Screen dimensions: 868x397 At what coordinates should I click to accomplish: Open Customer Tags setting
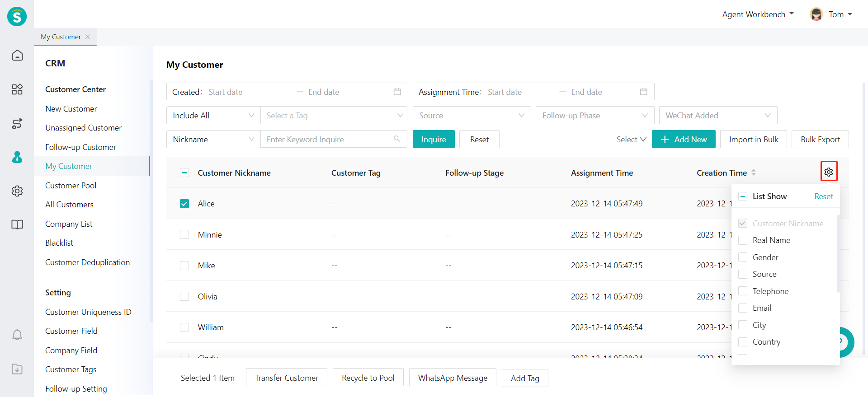pyautogui.click(x=71, y=369)
